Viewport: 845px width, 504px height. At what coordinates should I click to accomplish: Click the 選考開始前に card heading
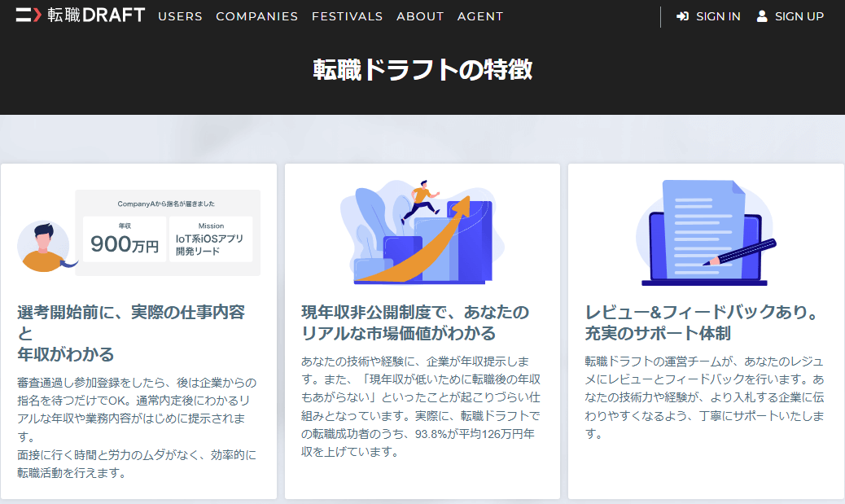tap(131, 333)
